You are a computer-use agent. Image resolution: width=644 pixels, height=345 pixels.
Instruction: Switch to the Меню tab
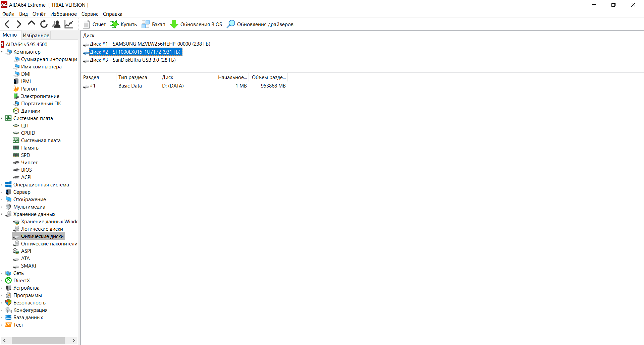tap(10, 35)
